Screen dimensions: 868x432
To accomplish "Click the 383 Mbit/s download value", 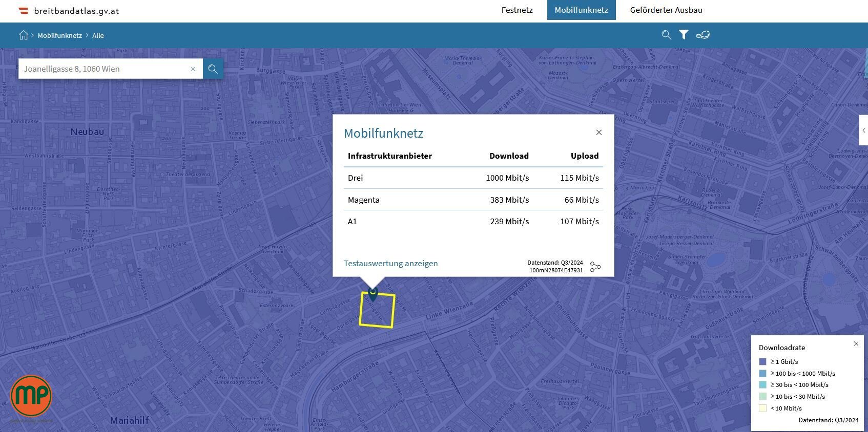I will point(509,200).
